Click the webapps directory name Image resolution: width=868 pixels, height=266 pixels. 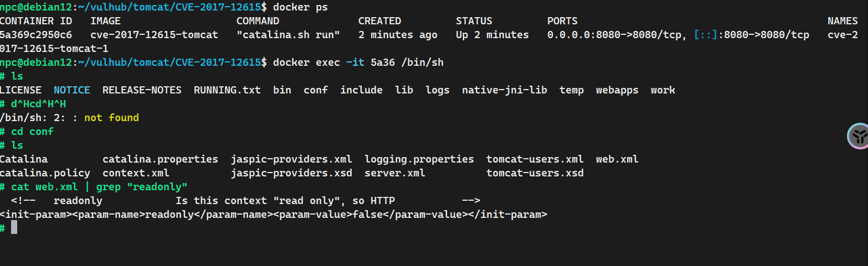pyautogui.click(x=617, y=90)
